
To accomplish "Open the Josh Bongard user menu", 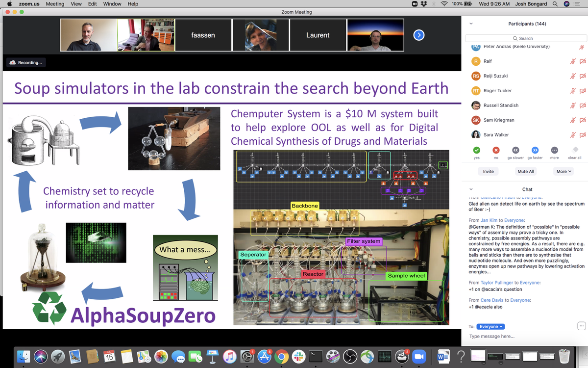I will pyautogui.click(x=532, y=4).
